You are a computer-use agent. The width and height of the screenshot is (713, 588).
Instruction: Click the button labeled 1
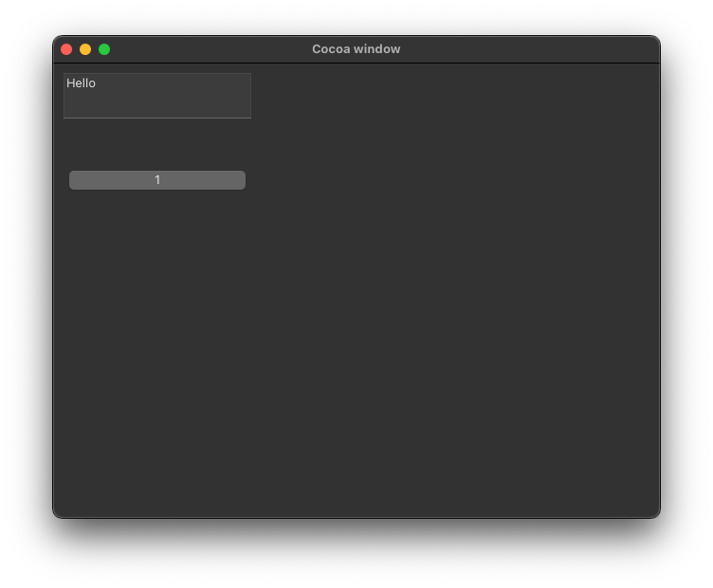tap(157, 180)
